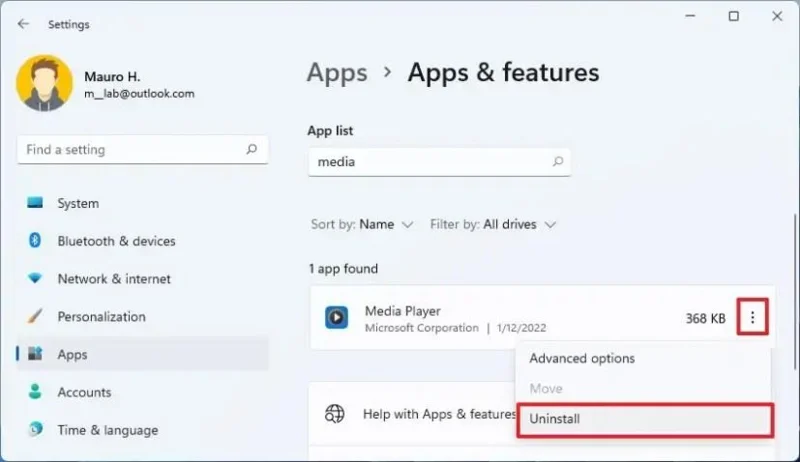Viewport: 800px width, 462px height.
Task: Click the App list search field containing media
Action: [x=439, y=162]
